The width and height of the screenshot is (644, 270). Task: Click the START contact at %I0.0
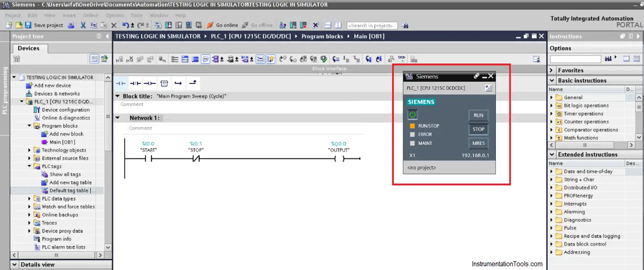click(148, 159)
